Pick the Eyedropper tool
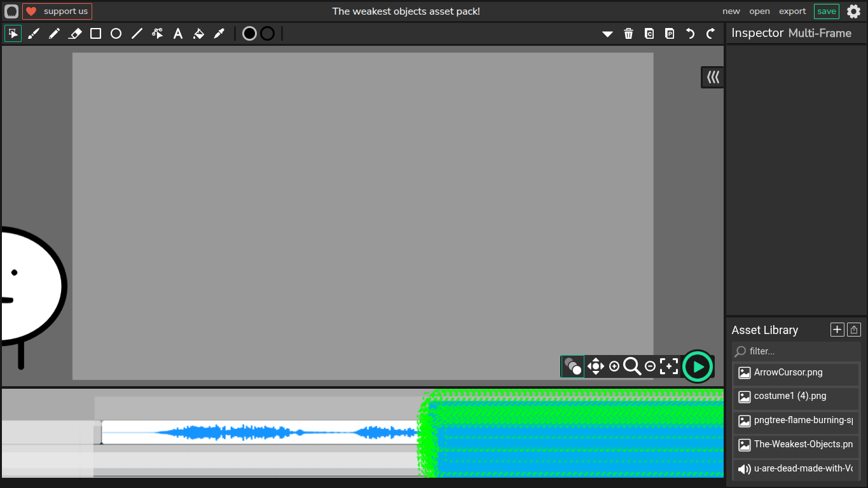This screenshot has width=868, height=488. pos(219,34)
